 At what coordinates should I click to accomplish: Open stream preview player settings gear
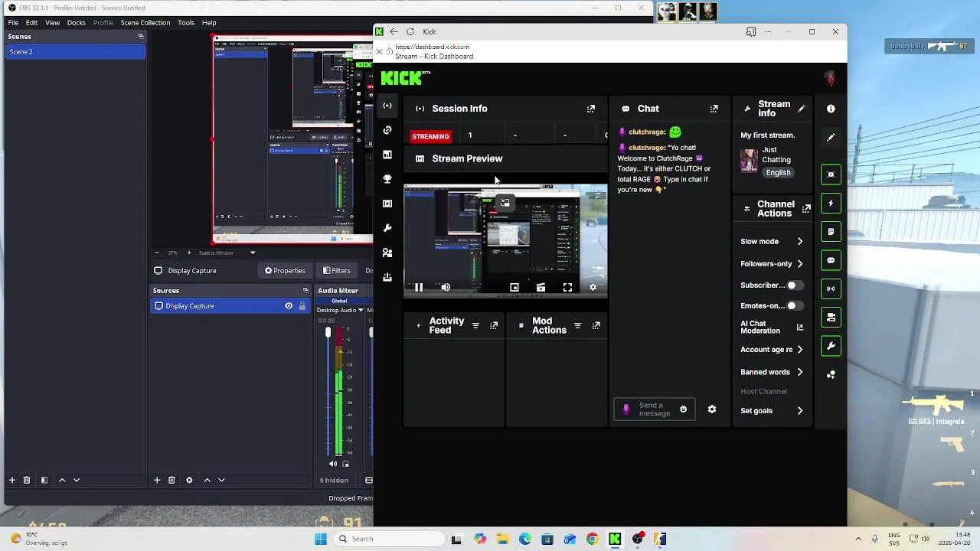(x=593, y=288)
